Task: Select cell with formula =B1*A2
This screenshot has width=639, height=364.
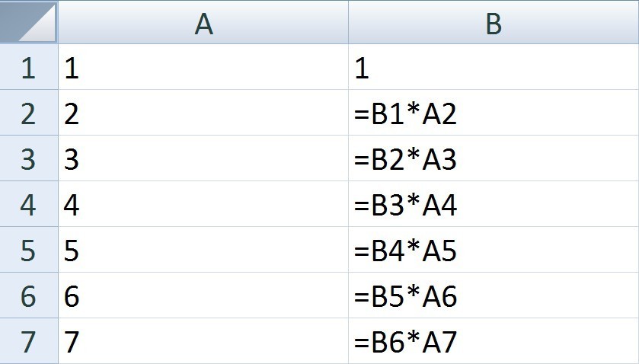Action: point(494,113)
